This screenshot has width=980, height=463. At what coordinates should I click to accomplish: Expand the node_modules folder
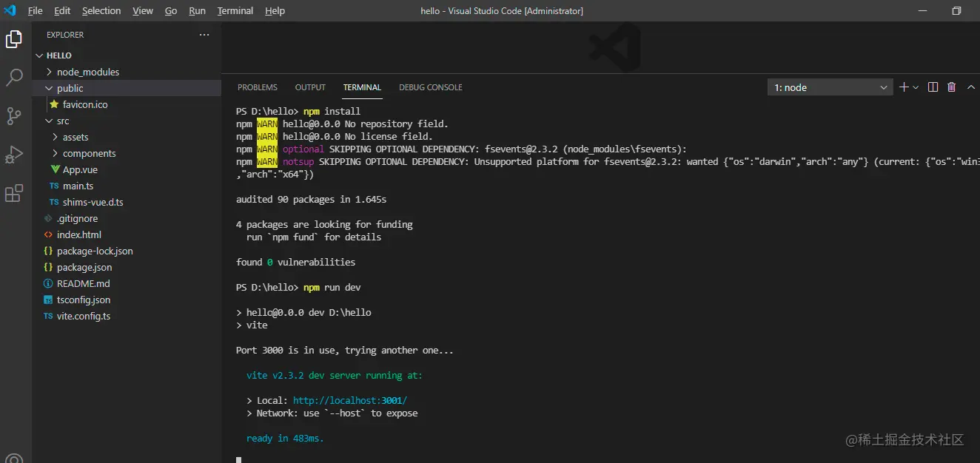click(127, 72)
